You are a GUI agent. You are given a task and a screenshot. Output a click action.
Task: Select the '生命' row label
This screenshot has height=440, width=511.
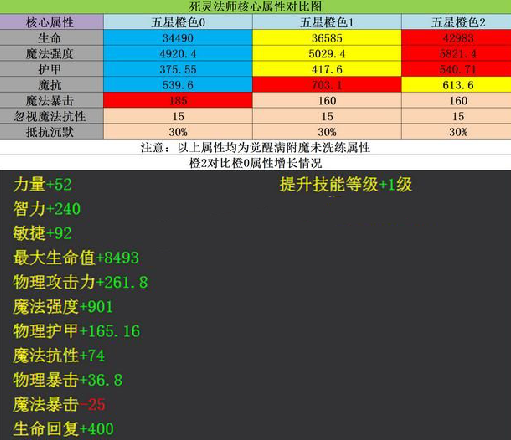click(51, 38)
